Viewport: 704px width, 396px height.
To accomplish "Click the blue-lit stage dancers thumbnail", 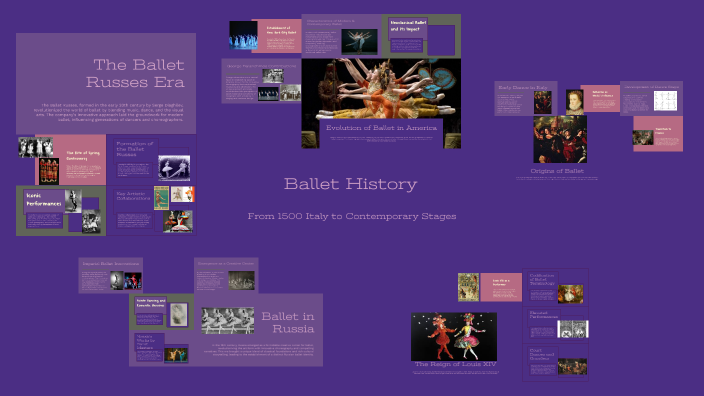I will pos(243,35).
